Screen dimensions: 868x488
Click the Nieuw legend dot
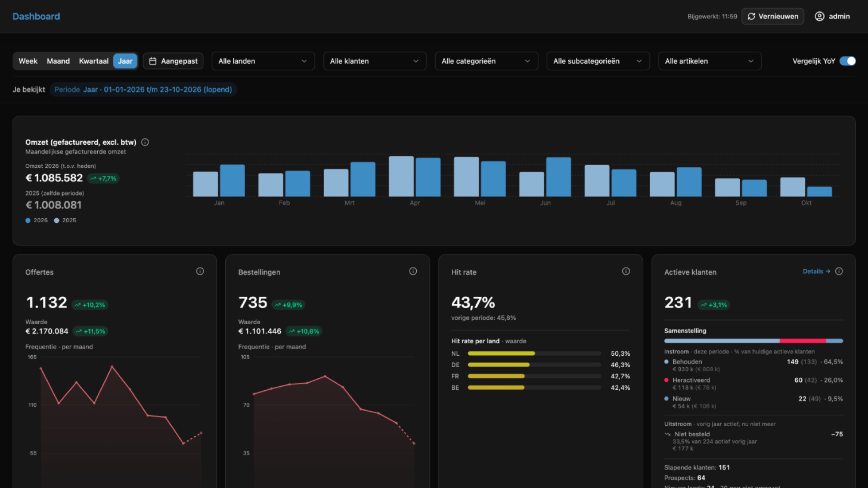666,398
